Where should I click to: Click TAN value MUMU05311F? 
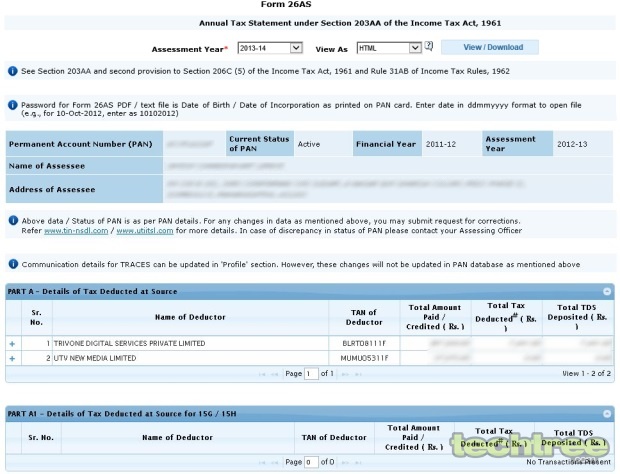(364, 358)
